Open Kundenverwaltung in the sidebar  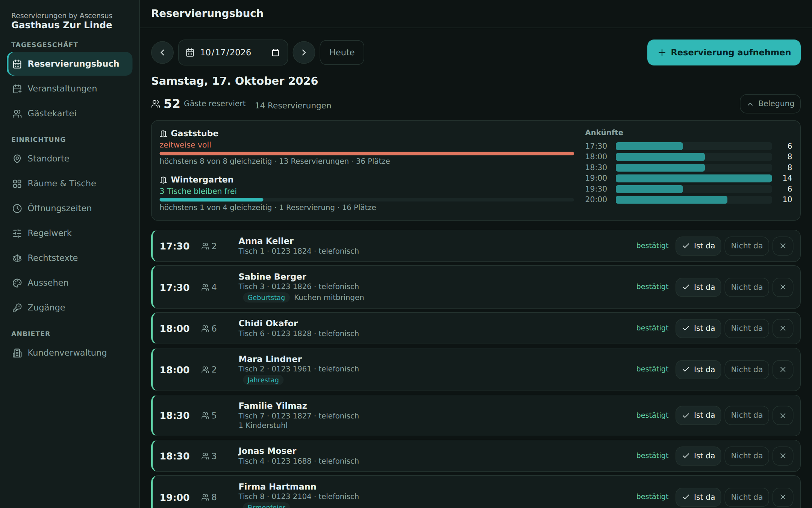pos(70,353)
